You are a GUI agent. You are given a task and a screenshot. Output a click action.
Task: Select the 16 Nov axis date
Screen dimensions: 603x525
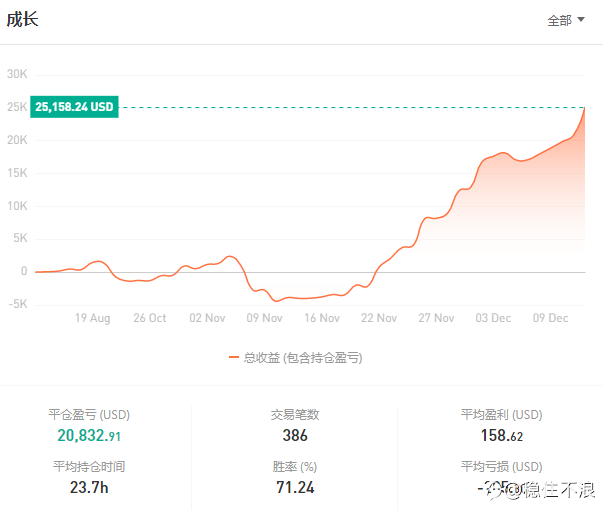click(322, 318)
